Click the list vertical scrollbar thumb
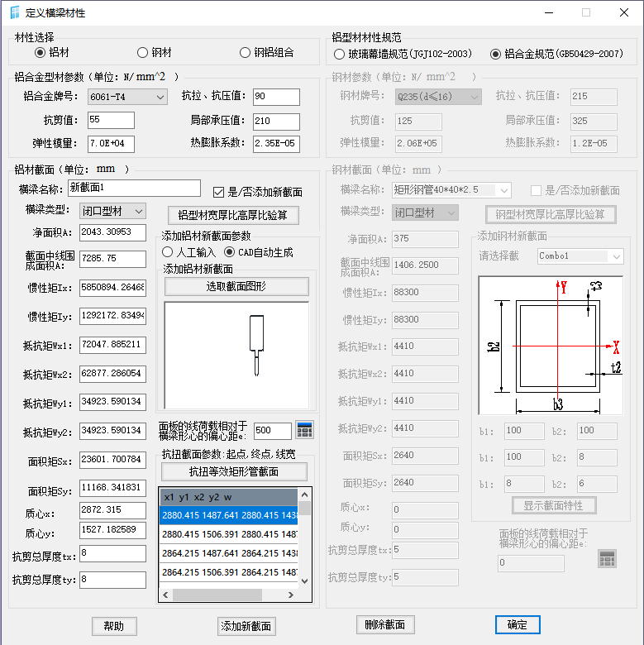Viewport: 644px width, 645px height. click(305, 509)
